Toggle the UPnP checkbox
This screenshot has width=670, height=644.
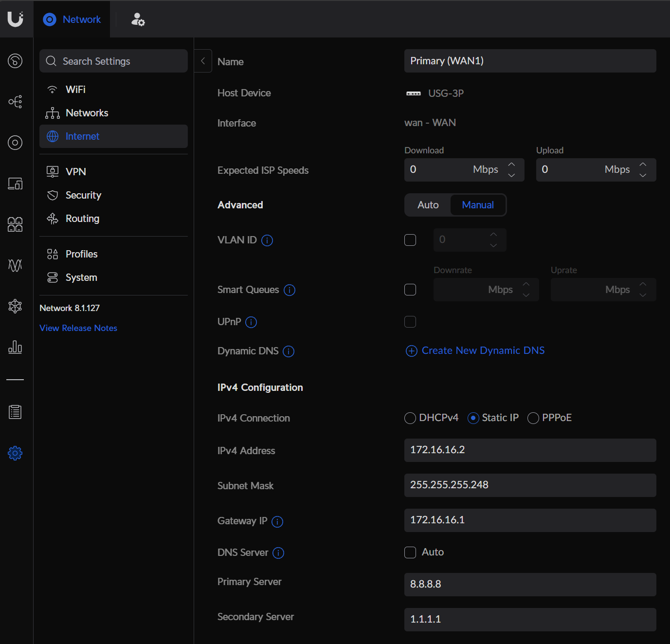(x=410, y=322)
